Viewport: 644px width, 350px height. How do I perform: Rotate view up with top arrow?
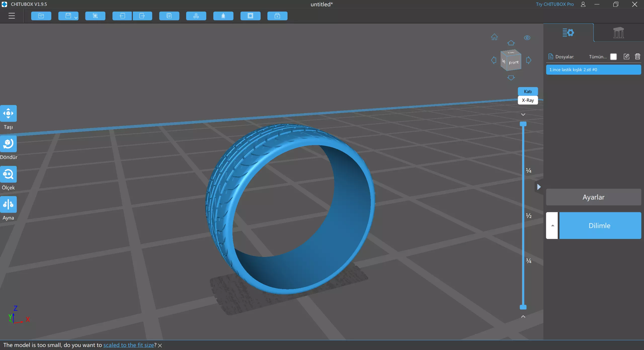pyautogui.click(x=511, y=43)
